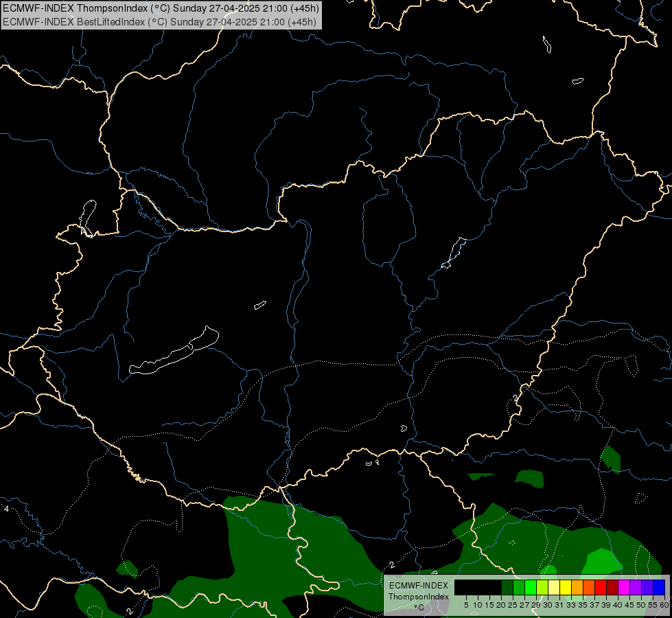Image resolution: width=672 pixels, height=618 pixels.
Task: Click the °C unit label in legend
Action: 419,607
